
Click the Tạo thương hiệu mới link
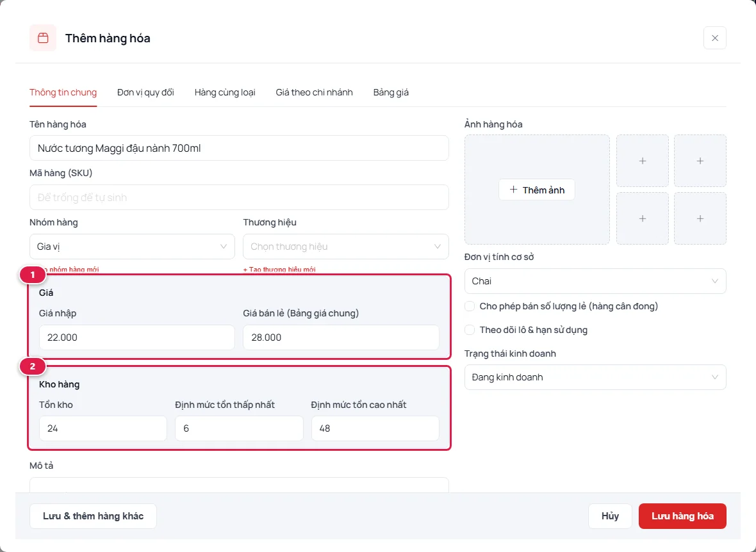[279, 270]
